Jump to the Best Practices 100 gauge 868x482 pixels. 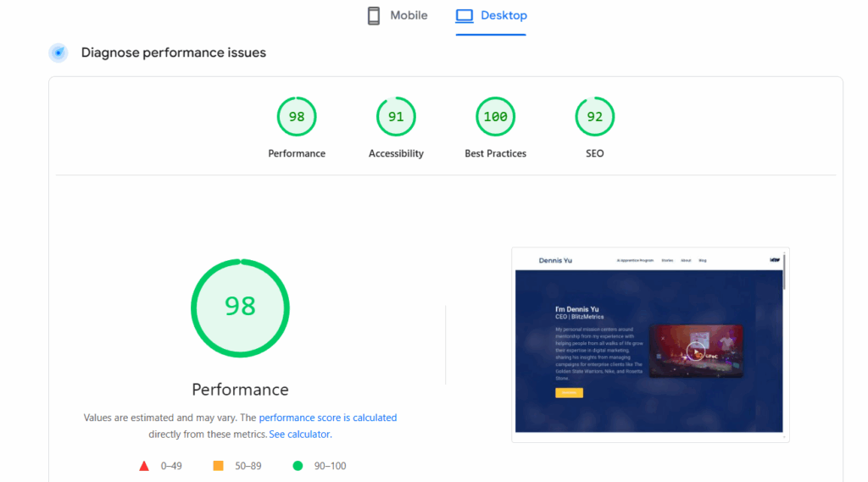(495, 117)
